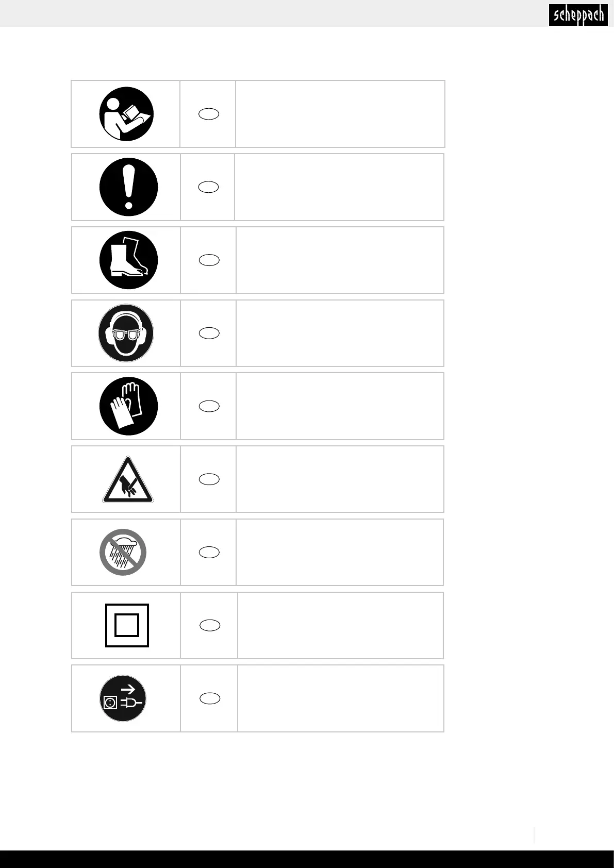Click the unplug mains plug symbol
The image size is (614, 868).
coord(123,698)
